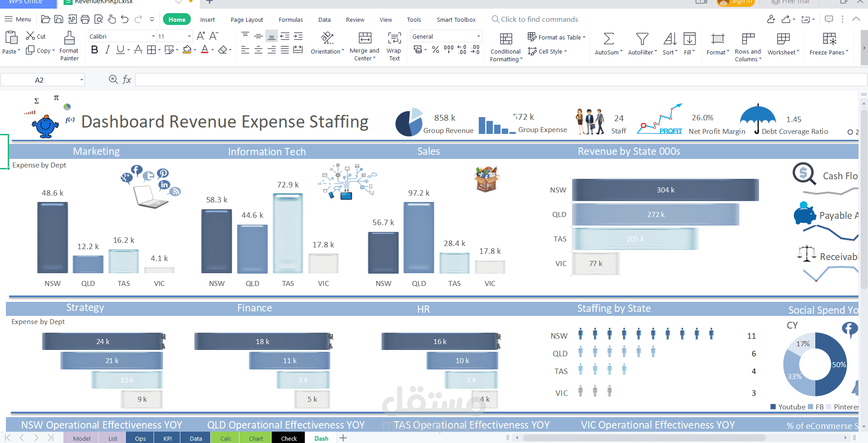Expand the Cell Style dropdown

pyautogui.click(x=565, y=51)
